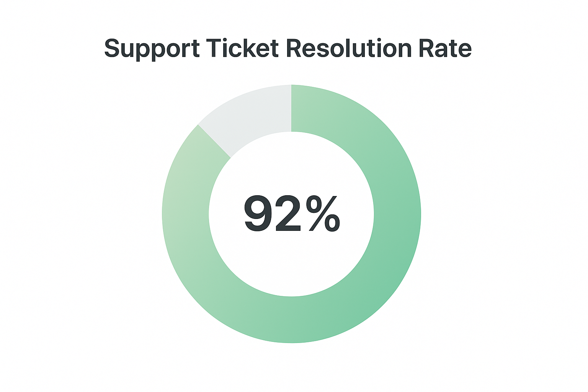Screen dimensions: 588x392
Task: Click the white donut hole below the 92% text
Action: pos(292,264)
